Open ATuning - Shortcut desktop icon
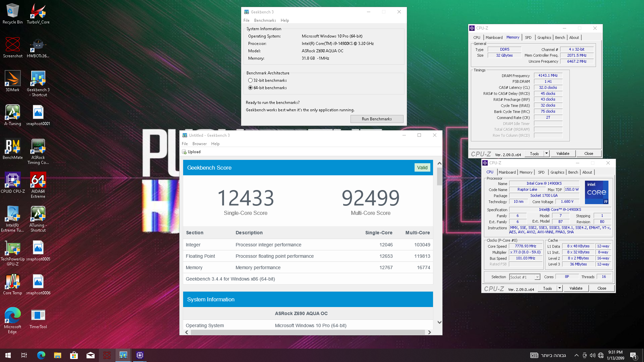 tap(38, 219)
